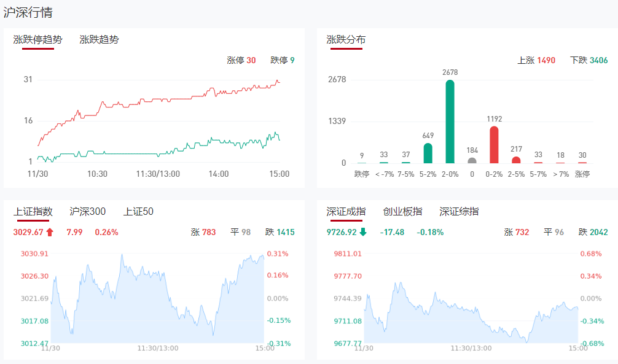Switch to the 上证50 tab
The width and height of the screenshot is (618, 364).
pos(138,212)
